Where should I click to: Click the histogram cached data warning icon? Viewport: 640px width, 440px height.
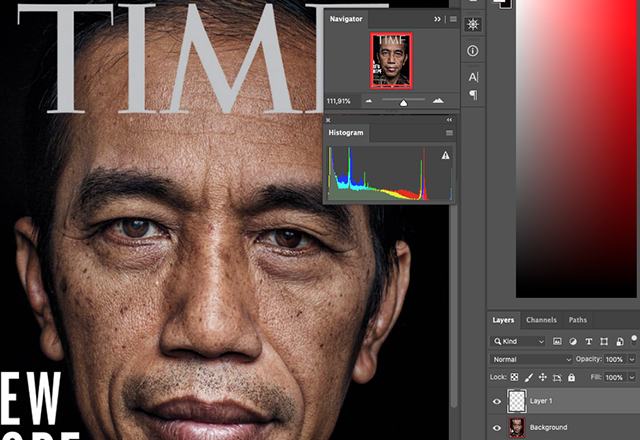point(445,155)
